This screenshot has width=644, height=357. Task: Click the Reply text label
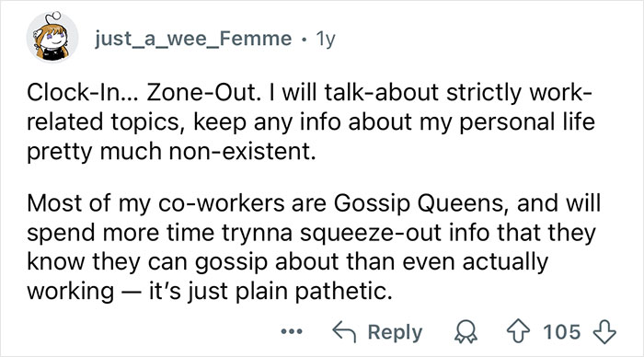coord(395,332)
